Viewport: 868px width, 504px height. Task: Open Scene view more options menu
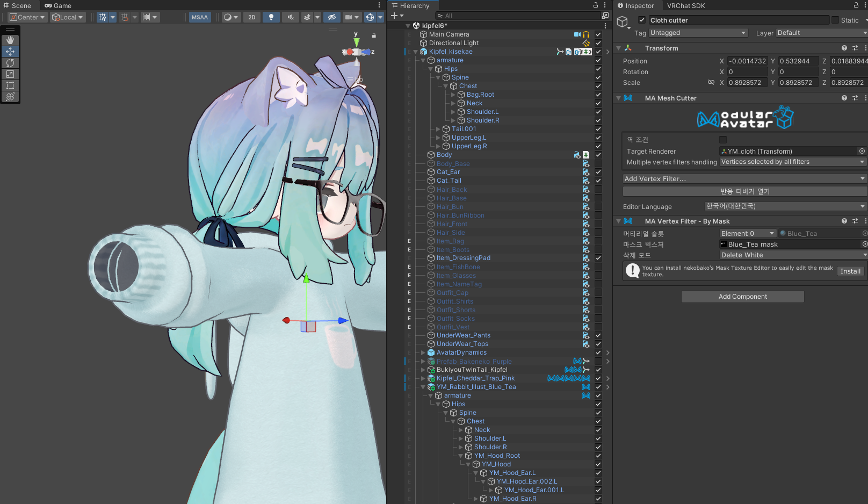click(x=379, y=5)
